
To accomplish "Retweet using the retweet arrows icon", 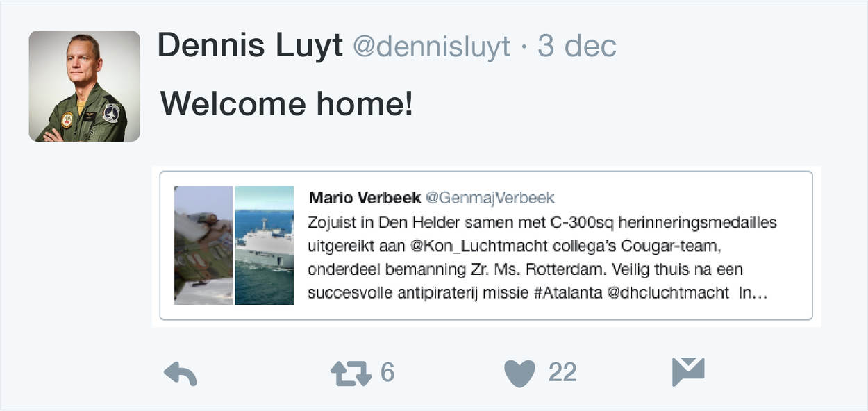I will click(x=351, y=374).
